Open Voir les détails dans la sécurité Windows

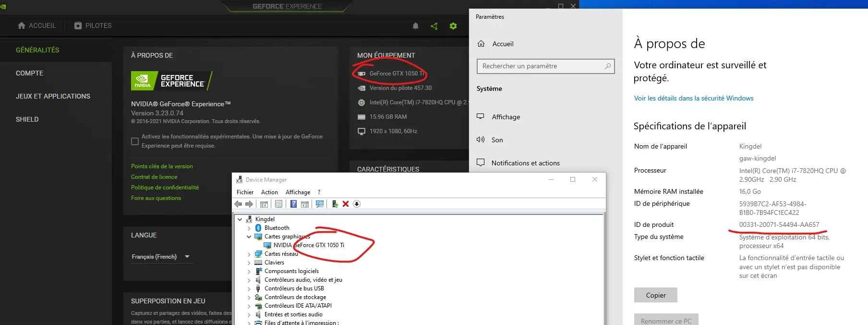pos(694,98)
